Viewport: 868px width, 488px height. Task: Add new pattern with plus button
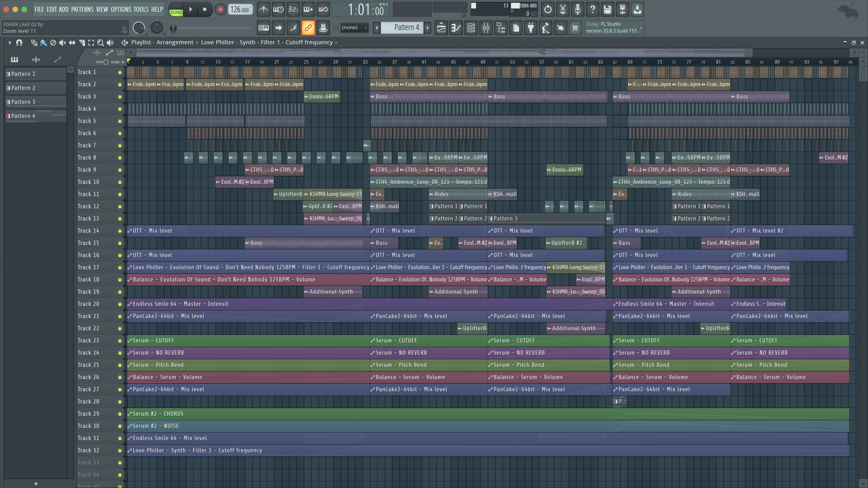coord(427,28)
